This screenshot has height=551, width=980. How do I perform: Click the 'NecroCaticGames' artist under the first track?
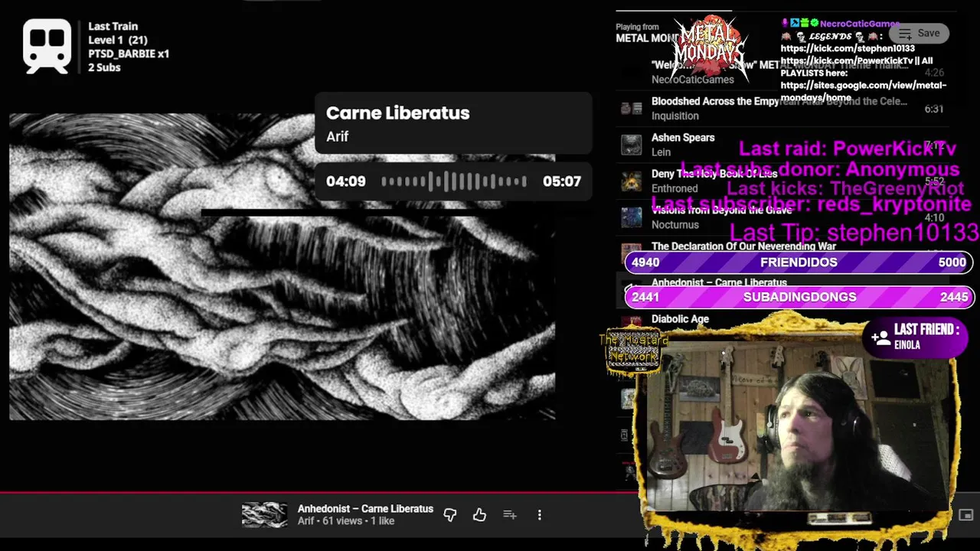[x=692, y=80]
